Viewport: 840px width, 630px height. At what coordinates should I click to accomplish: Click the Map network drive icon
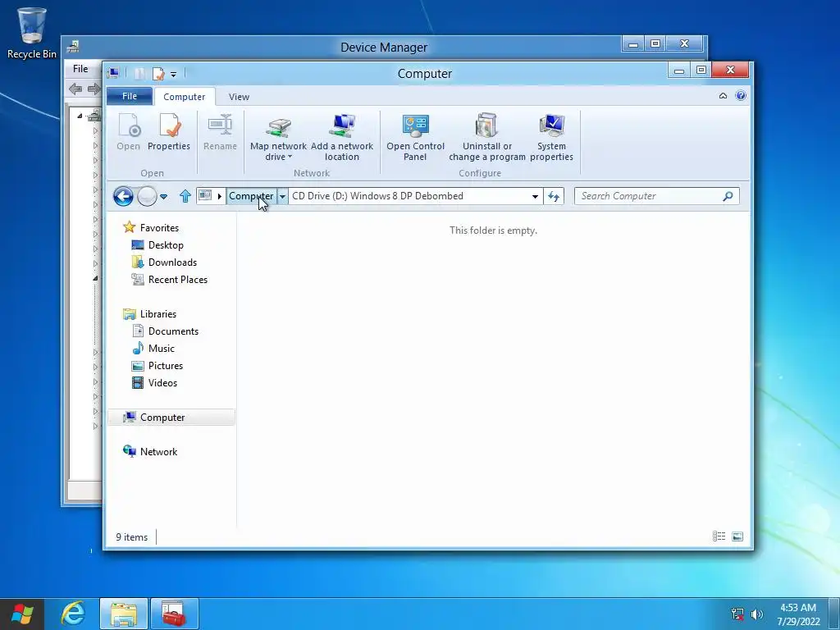(278, 126)
